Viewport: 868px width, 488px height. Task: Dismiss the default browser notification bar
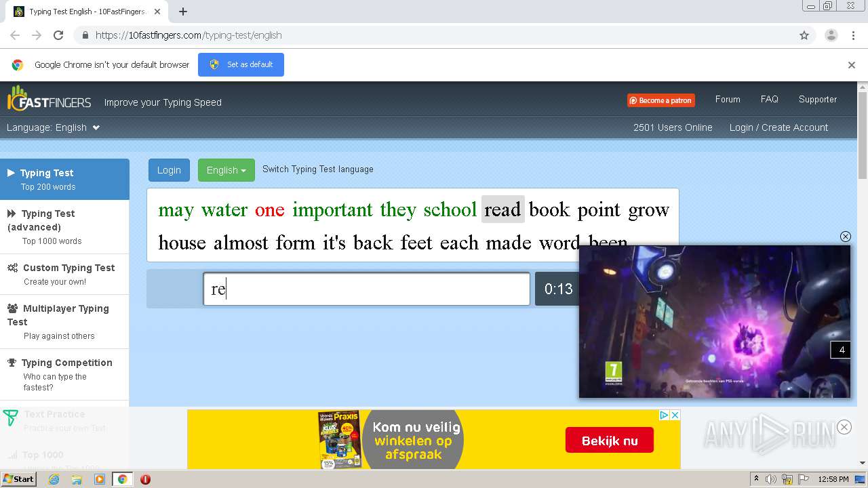tap(852, 65)
